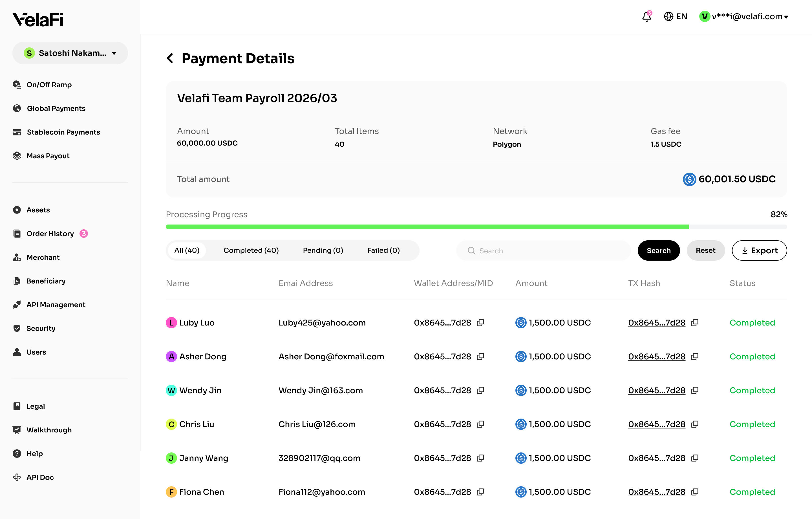This screenshot has height=519, width=812.
Task: Expand the Satoshi Nakam... account switcher
Action: [x=70, y=53]
